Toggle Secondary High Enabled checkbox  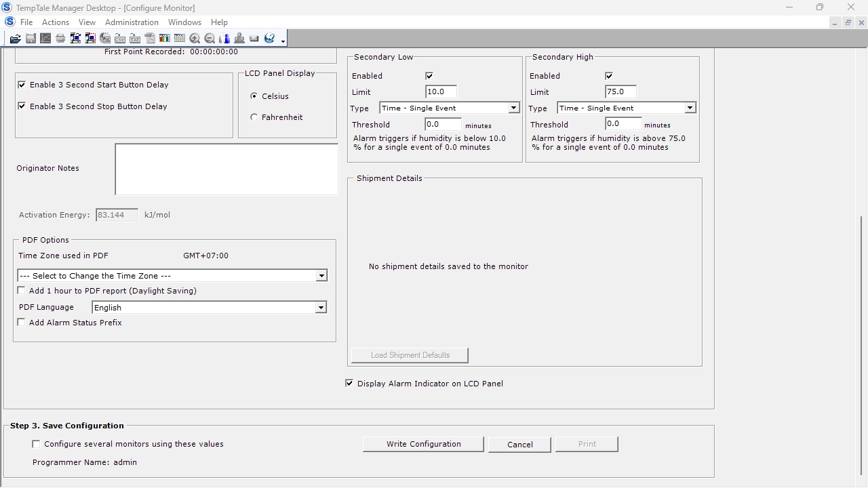(609, 76)
